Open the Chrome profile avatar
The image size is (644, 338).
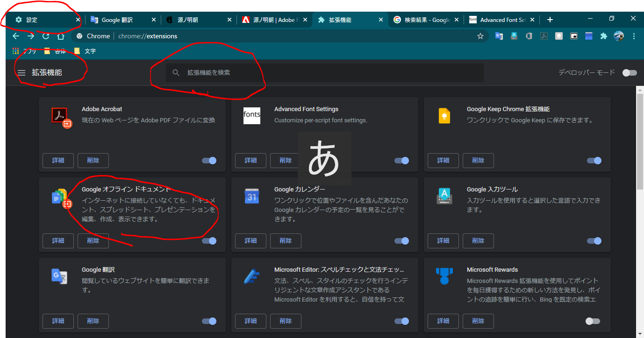tap(618, 36)
